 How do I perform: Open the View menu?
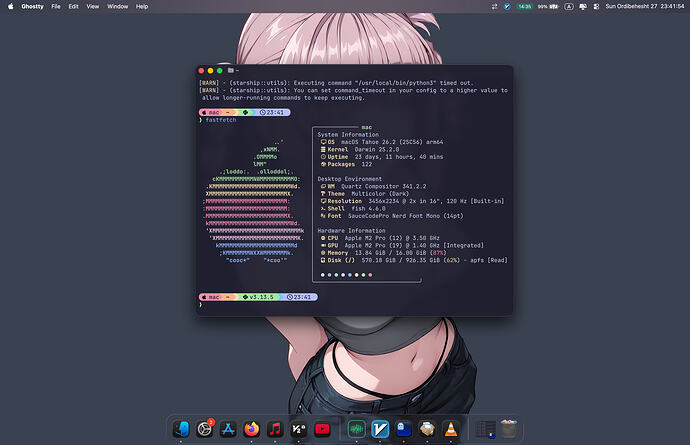pos(92,6)
